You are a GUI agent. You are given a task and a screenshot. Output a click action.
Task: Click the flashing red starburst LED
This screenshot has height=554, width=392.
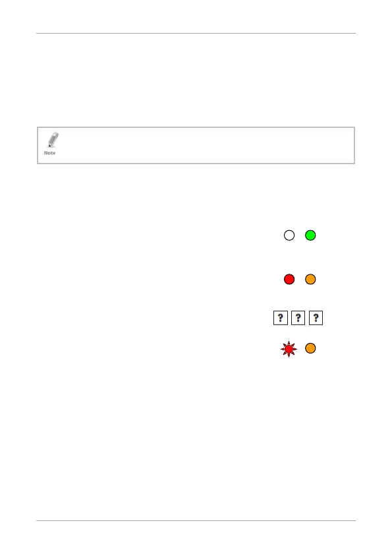point(289,349)
